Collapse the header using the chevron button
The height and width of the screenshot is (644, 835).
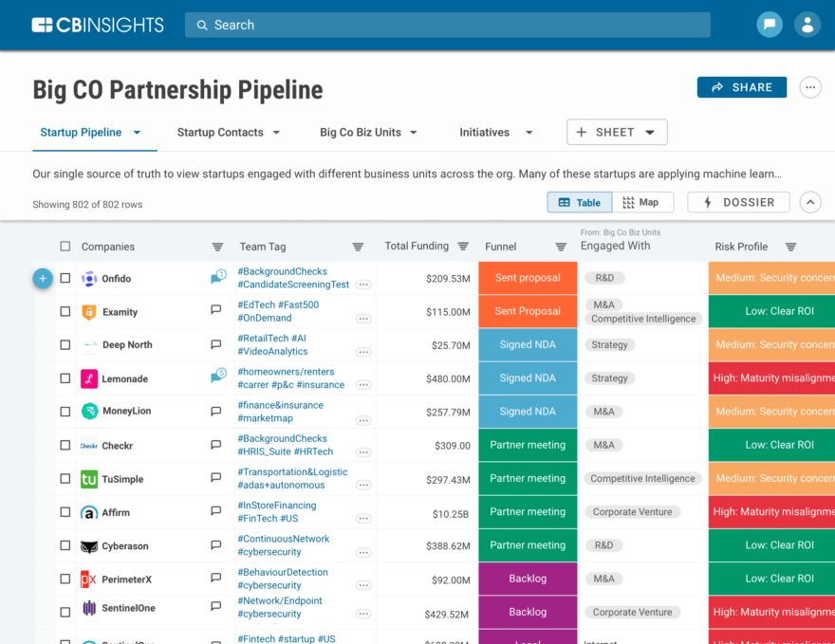tap(809, 202)
